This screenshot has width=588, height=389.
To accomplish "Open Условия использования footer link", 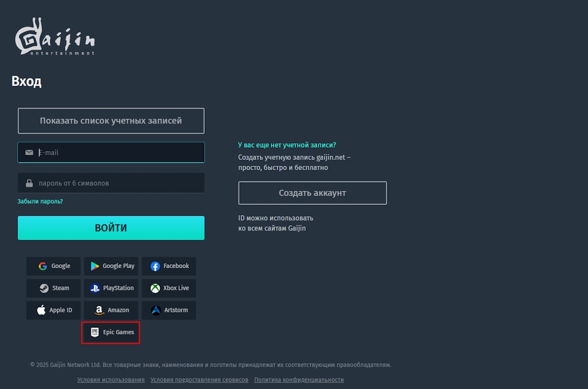I will 111,380.
